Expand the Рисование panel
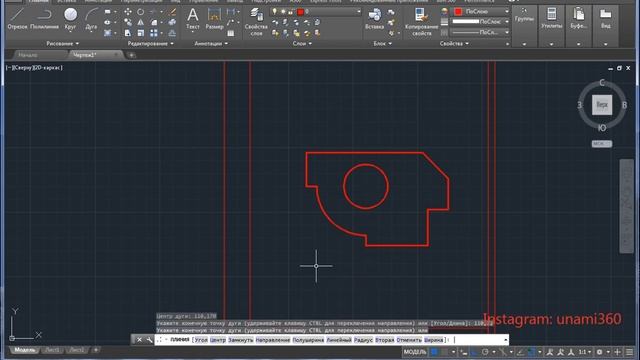640x360 pixels. click(x=62, y=43)
